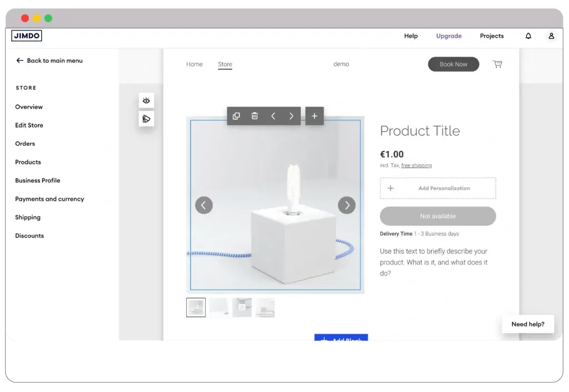
Task: Delete block with the trash icon
Action: tap(254, 116)
